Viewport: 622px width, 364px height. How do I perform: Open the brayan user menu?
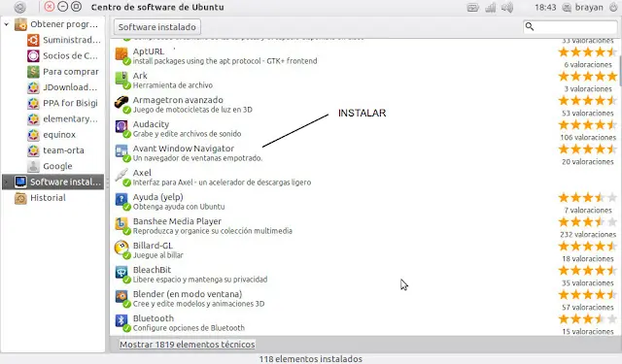[583, 7]
